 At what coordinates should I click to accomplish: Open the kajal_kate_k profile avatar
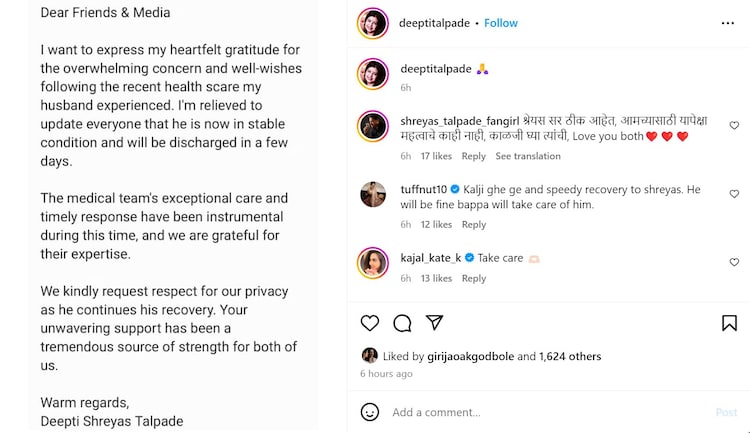(372, 262)
